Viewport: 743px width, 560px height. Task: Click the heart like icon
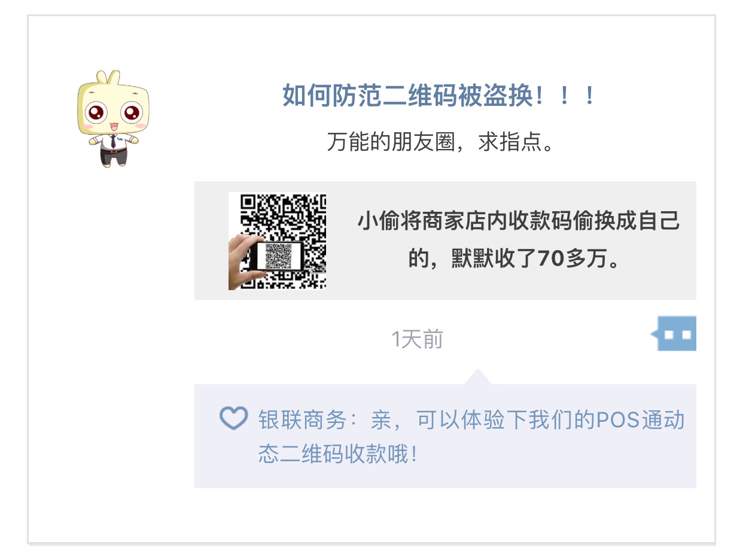(x=233, y=418)
